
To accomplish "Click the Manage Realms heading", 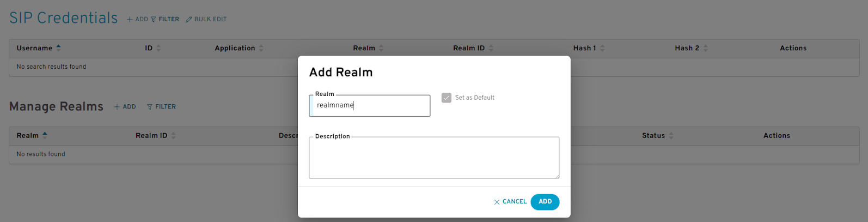I will (56, 106).
